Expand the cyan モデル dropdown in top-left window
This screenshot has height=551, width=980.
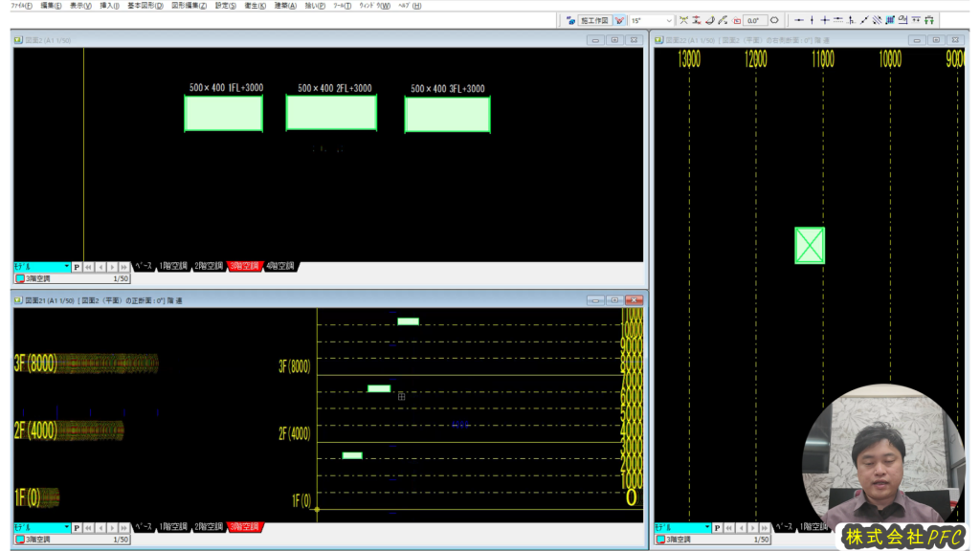[x=66, y=267]
